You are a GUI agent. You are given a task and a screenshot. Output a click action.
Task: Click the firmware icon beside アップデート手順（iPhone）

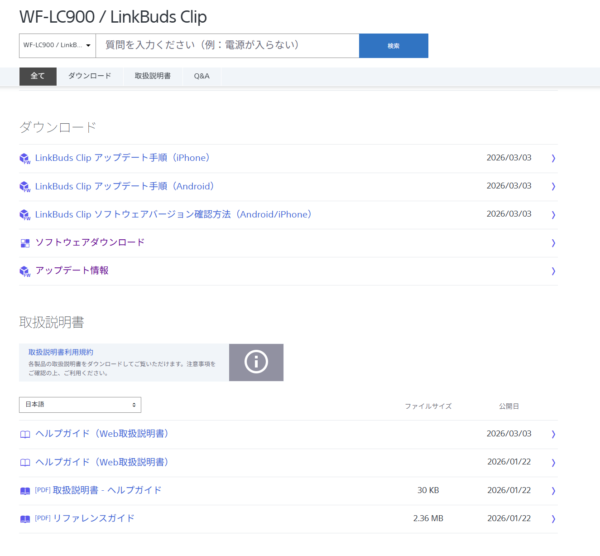pos(25,158)
